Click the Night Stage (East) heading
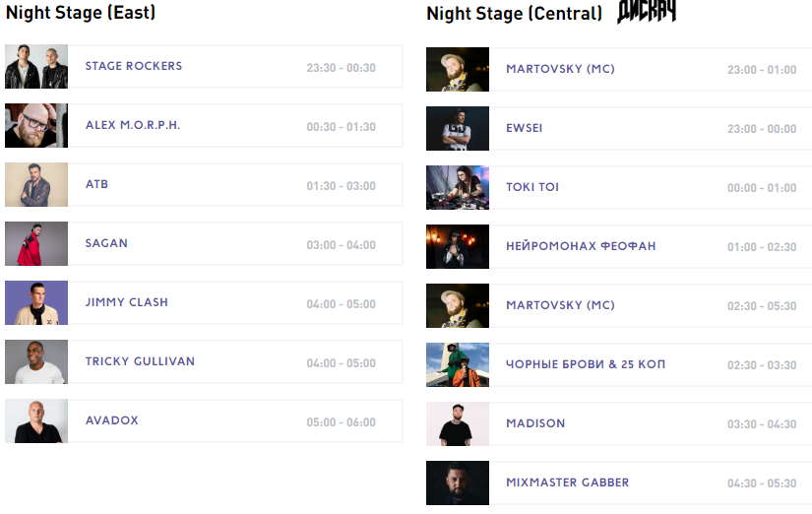812x514 pixels. pos(80,13)
